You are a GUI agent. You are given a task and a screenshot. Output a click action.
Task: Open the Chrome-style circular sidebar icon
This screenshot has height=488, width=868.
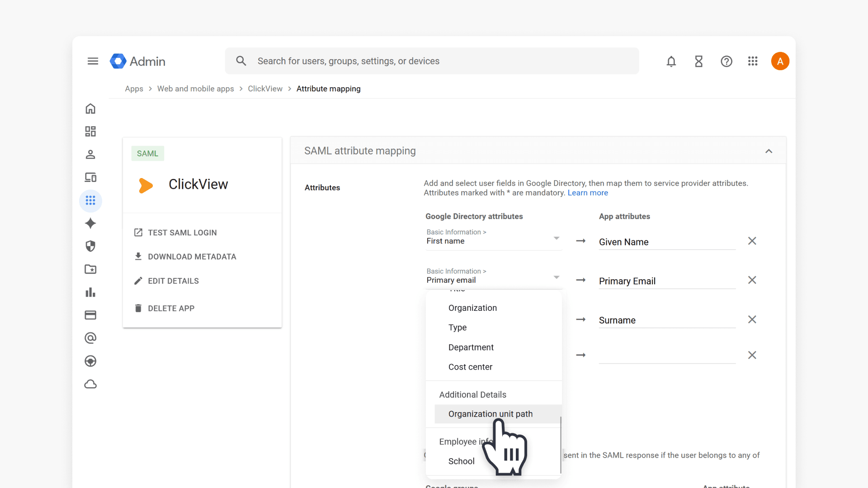pyautogui.click(x=90, y=361)
